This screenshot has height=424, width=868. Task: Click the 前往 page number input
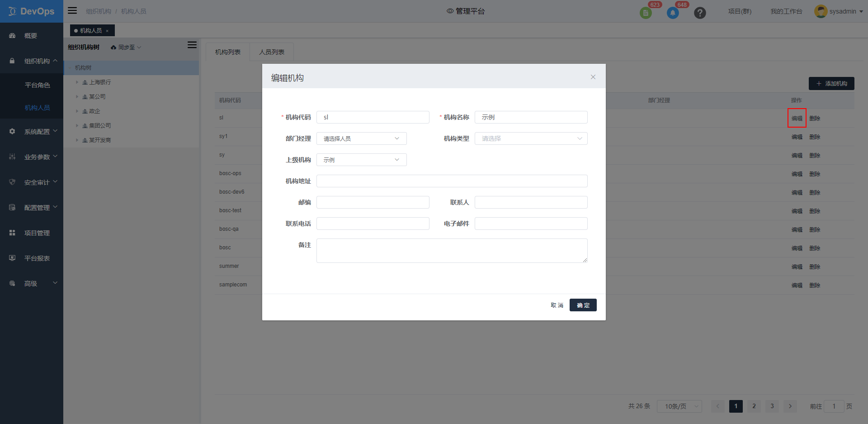click(834, 406)
